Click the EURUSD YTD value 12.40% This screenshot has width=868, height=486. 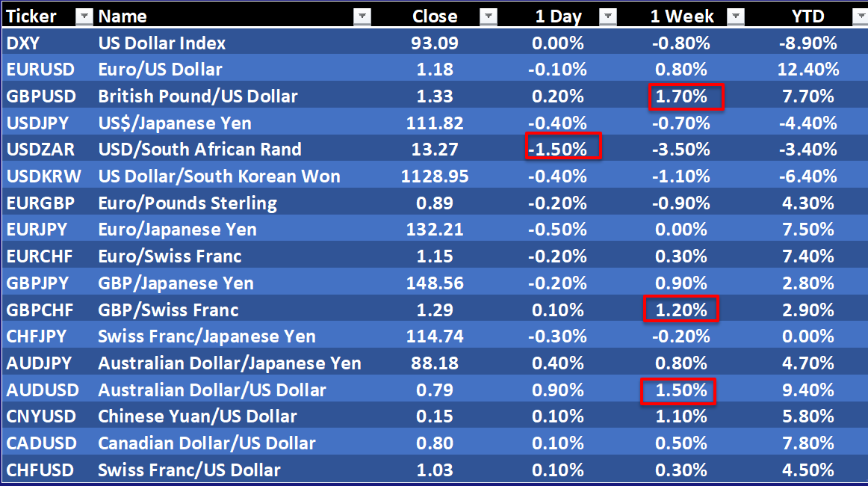click(x=807, y=70)
